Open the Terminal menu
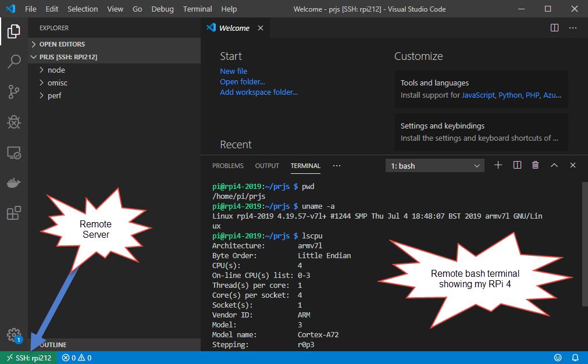This screenshot has width=588, height=364. pos(197,9)
